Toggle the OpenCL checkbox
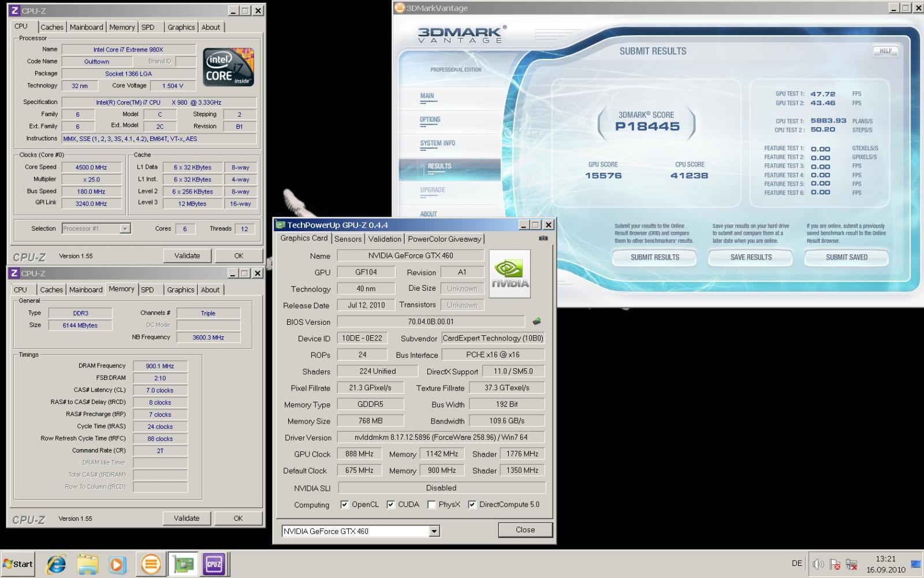The height and width of the screenshot is (578, 924). [345, 505]
